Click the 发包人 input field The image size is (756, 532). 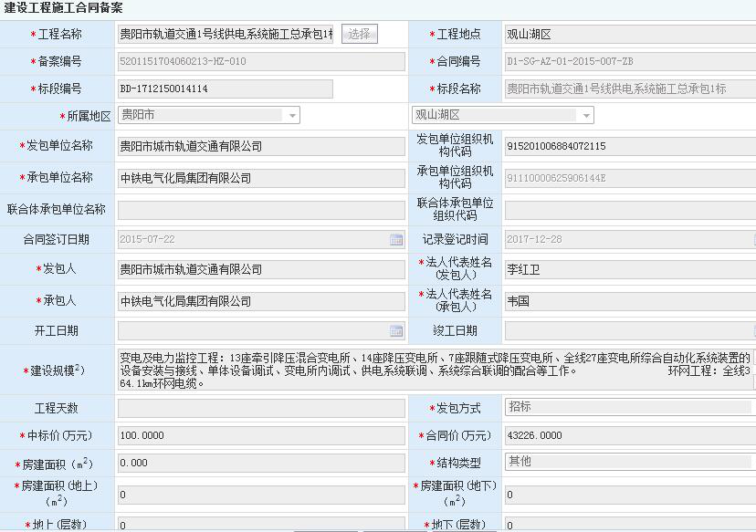pos(260,269)
